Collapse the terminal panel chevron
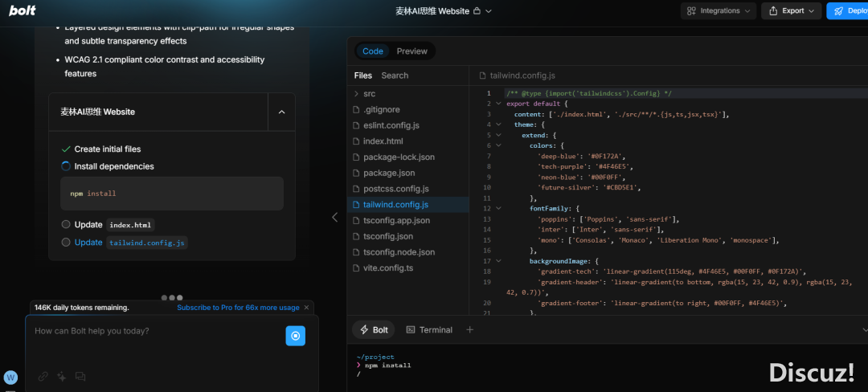The width and height of the screenshot is (868, 392). tap(864, 329)
